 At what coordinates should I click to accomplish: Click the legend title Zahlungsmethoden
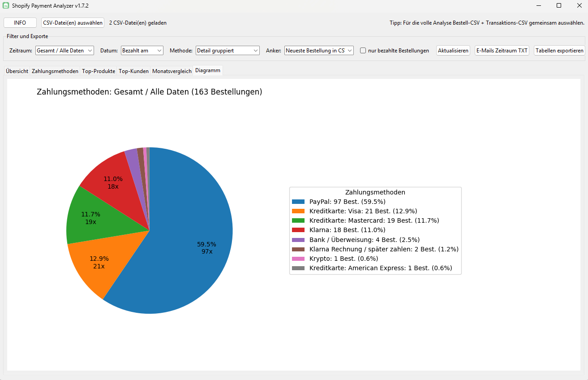click(x=375, y=192)
